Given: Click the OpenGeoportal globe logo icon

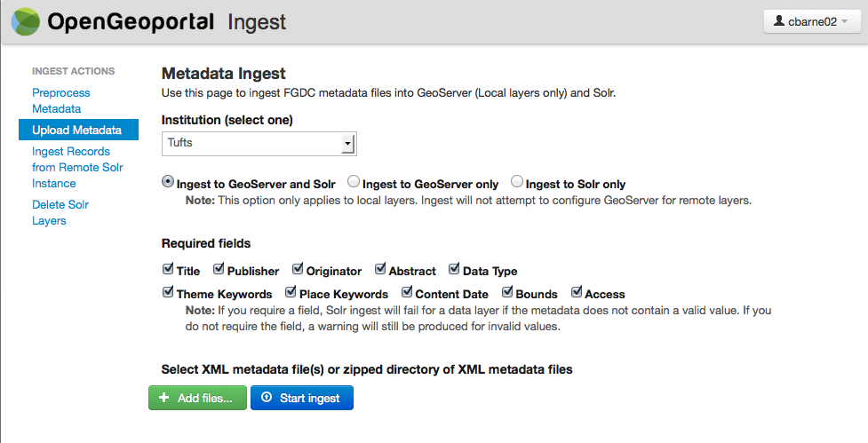Looking at the screenshot, I should (26, 21).
